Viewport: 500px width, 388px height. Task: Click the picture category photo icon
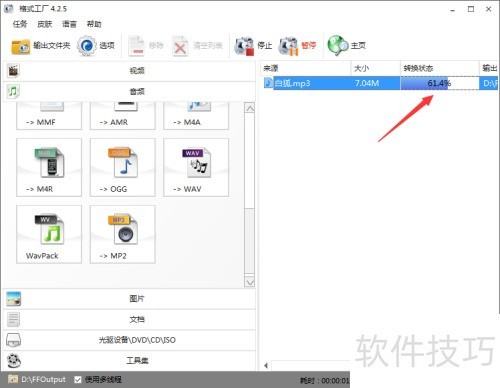tap(14, 299)
